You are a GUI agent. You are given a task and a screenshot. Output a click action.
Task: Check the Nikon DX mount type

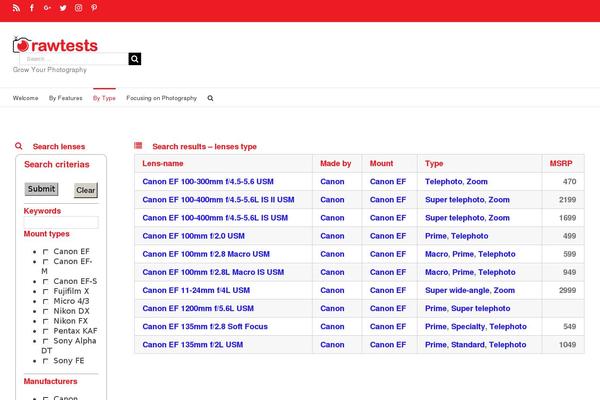click(x=46, y=311)
